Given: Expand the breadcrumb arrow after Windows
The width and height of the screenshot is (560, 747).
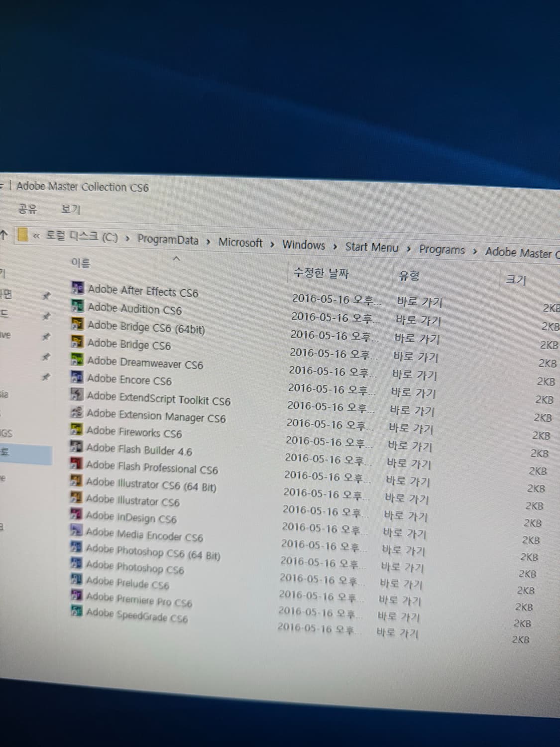Looking at the screenshot, I should (335, 246).
